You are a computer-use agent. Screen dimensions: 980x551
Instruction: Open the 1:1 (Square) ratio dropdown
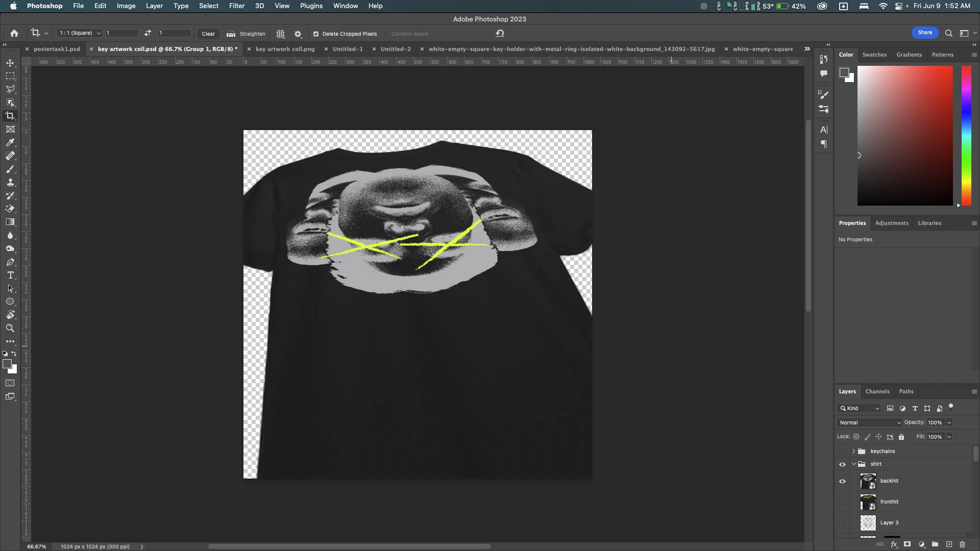(x=80, y=33)
